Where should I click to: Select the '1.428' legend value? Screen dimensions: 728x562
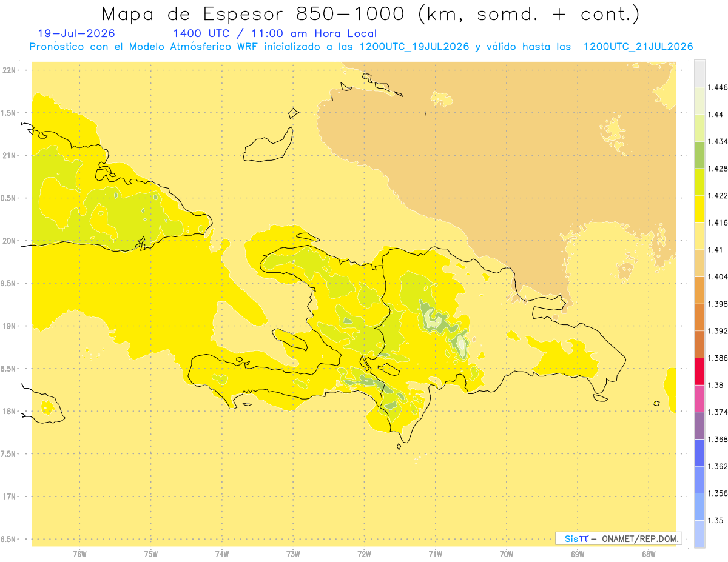tap(718, 169)
